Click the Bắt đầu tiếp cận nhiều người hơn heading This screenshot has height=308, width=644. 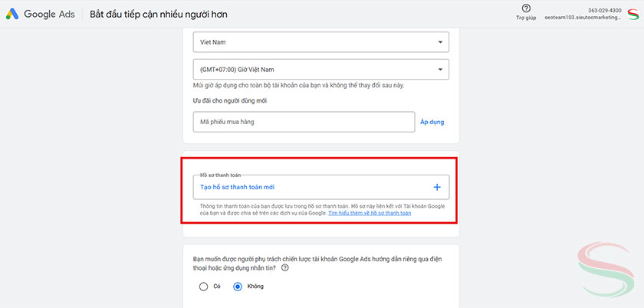(x=158, y=15)
